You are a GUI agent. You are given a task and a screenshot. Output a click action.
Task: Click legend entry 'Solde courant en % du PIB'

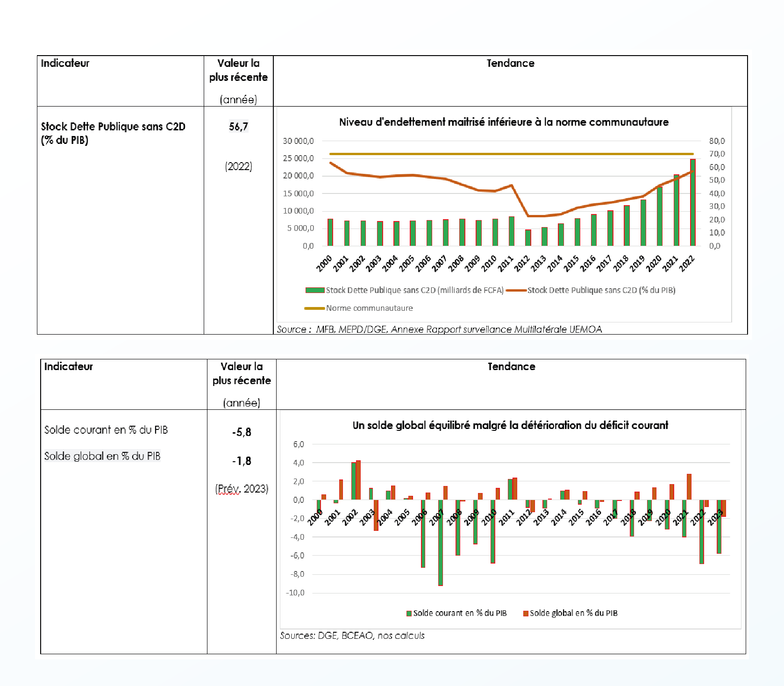point(457,613)
